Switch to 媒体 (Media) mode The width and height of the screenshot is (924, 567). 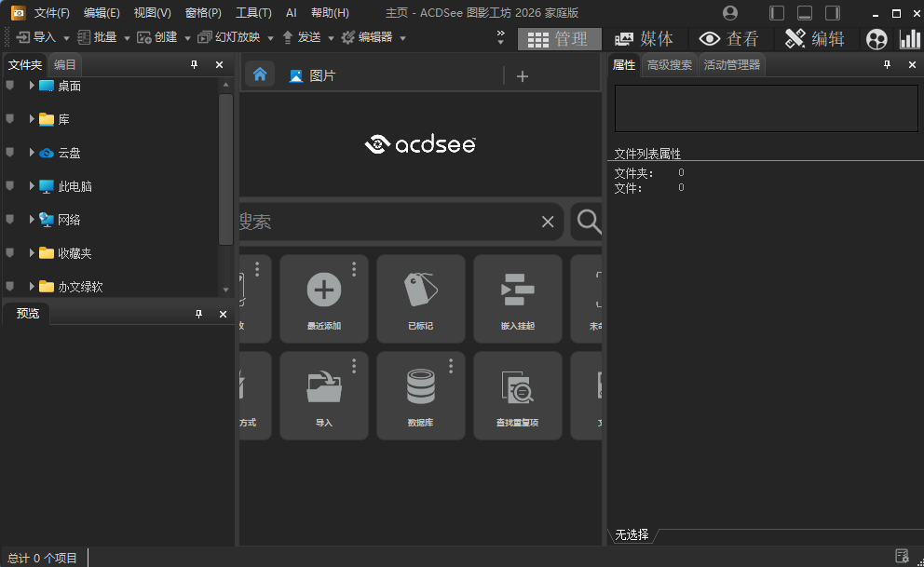click(646, 38)
